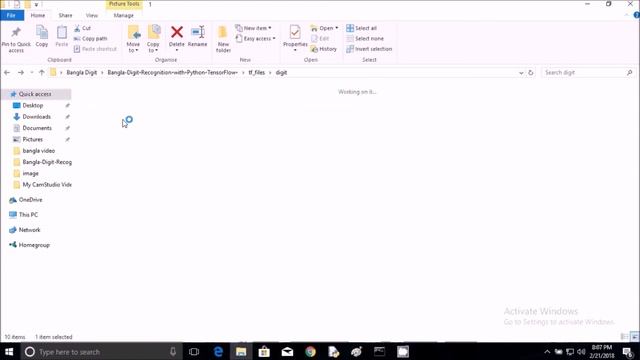This screenshot has height=360, width=640.
Task: Launch Microsoft Edge from taskbar
Action: tap(218, 351)
